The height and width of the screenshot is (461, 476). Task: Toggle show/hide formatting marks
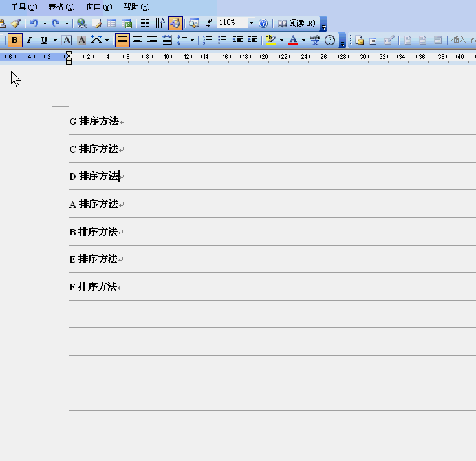tap(209, 23)
